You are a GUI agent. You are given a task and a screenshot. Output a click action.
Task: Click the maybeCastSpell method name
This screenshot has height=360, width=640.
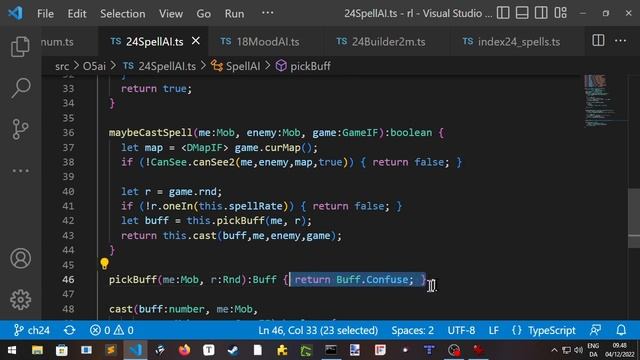pyautogui.click(x=151, y=133)
